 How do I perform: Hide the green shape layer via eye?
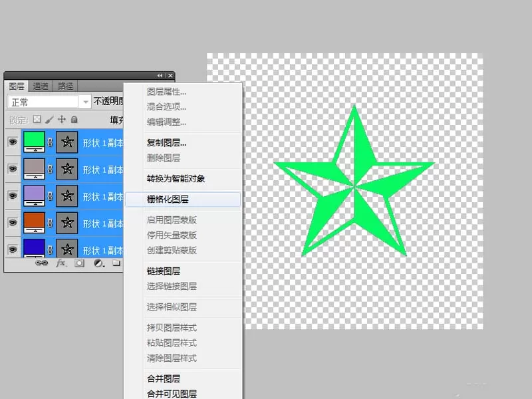13,142
